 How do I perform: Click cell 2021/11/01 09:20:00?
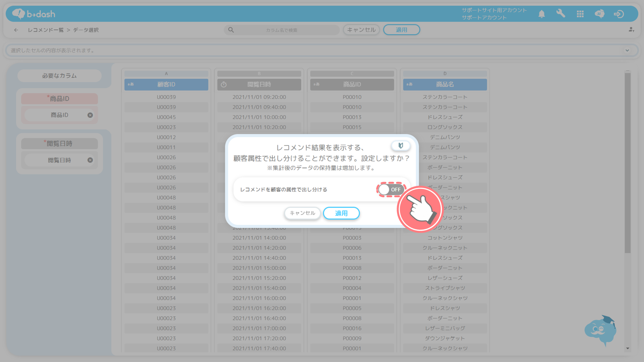coord(259,97)
